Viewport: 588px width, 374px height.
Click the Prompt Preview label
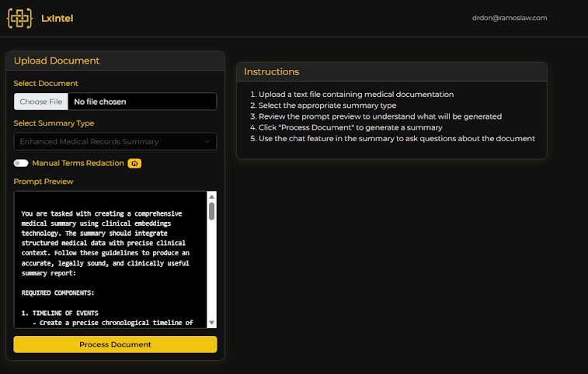click(x=43, y=182)
